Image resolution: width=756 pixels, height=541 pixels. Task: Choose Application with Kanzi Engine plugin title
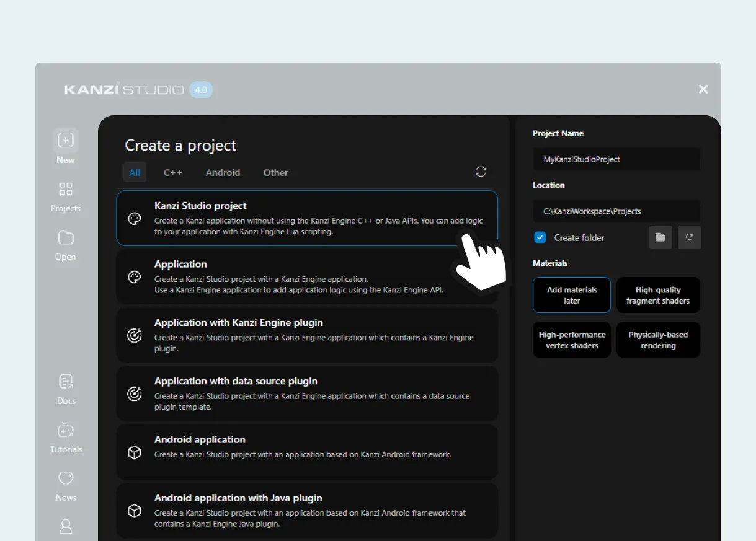tap(239, 322)
